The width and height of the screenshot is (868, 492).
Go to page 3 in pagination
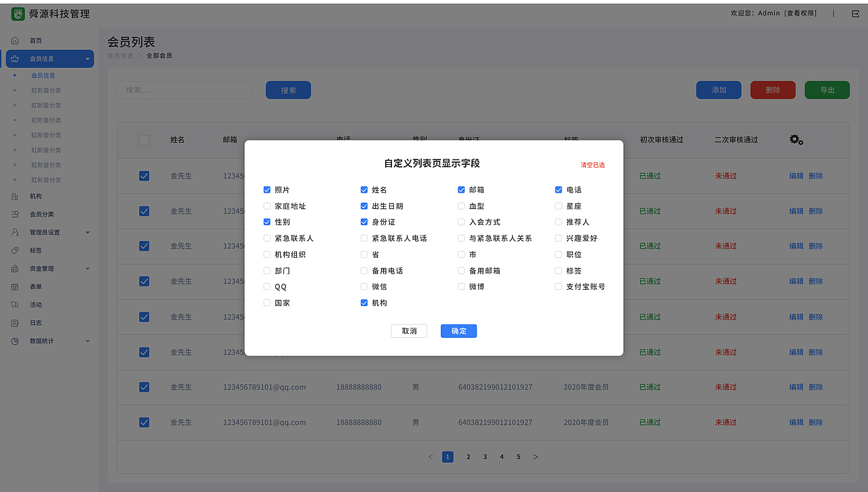coord(484,456)
